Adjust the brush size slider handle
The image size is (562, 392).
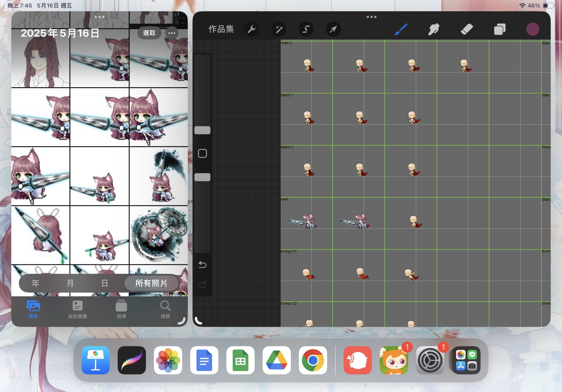[202, 130]
